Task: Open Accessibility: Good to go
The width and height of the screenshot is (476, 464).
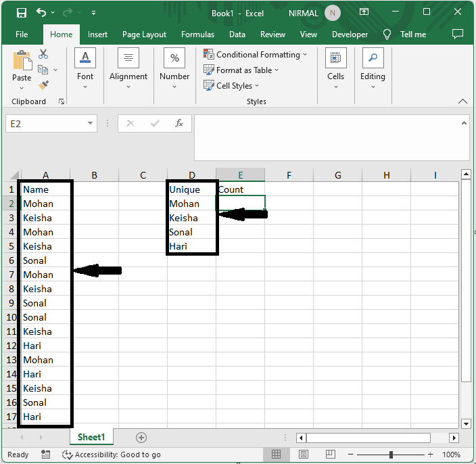Action: click(112, 455)
